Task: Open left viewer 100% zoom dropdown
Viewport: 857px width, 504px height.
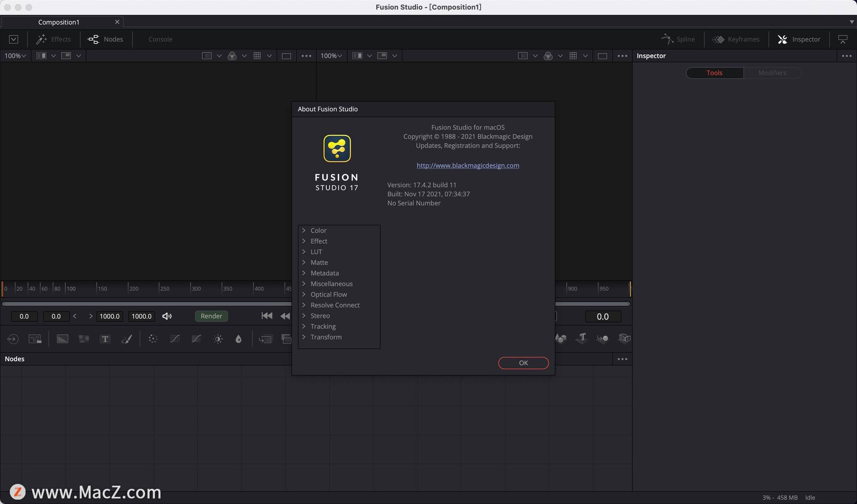Action: pyautogui.click(x=15, y=56)
